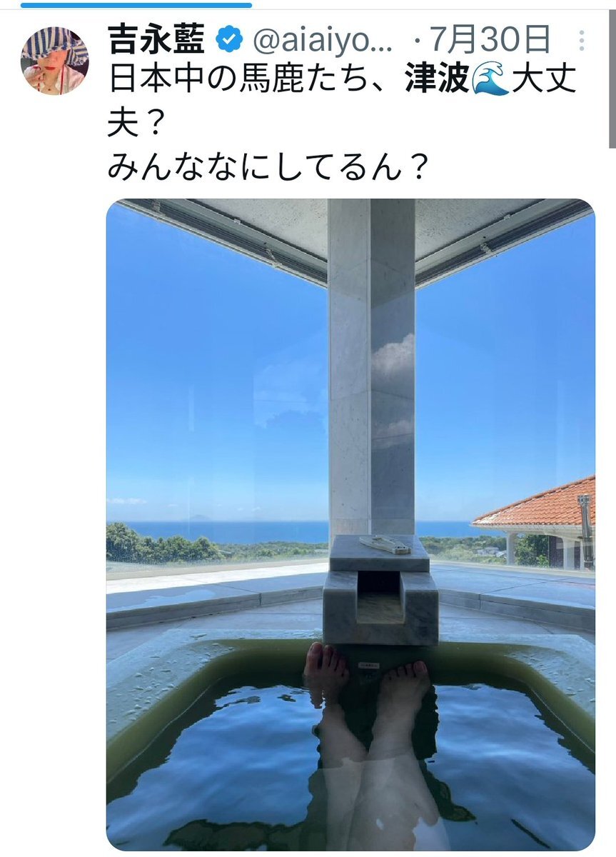Click the blue verified badge icon
This screenshot has width=616, height=857.
(229, 41)
